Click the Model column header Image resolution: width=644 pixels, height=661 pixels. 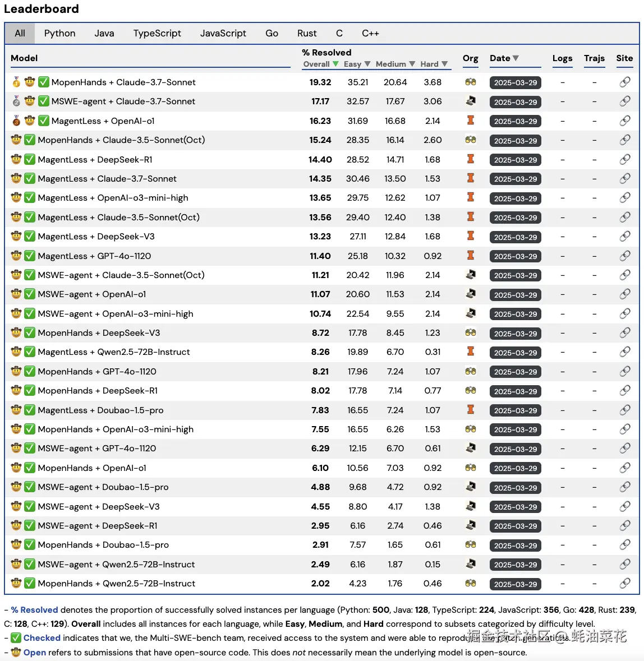24,58
